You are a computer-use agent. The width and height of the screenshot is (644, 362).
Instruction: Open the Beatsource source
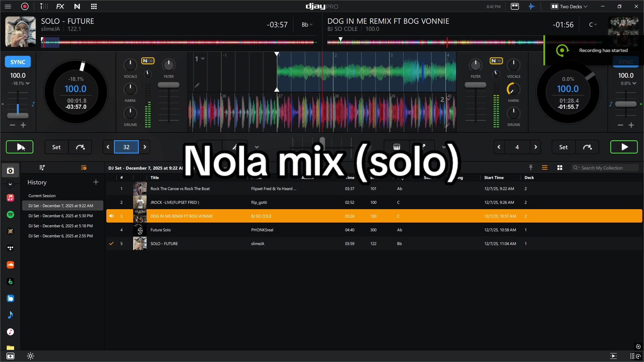point(10,298)
